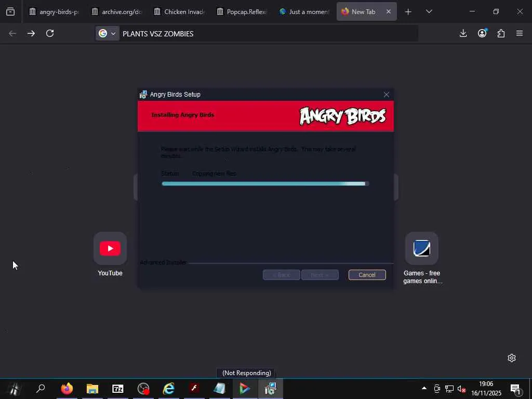Open Adobe Flash Player from the taskbar
The width and height of the screenshot is (532, 399).
[x=194, y=389]
